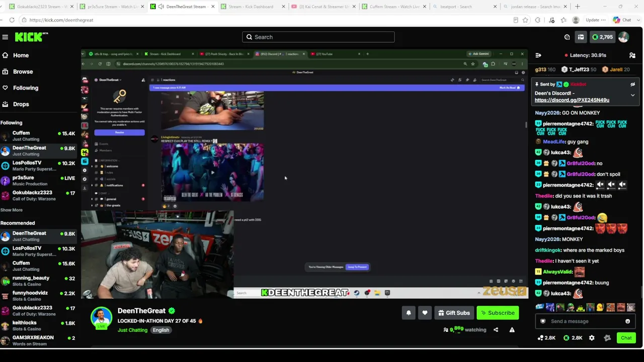The image size is (644, 362).
Task: Click the browser address bar URL
Action: pos(61,20)
